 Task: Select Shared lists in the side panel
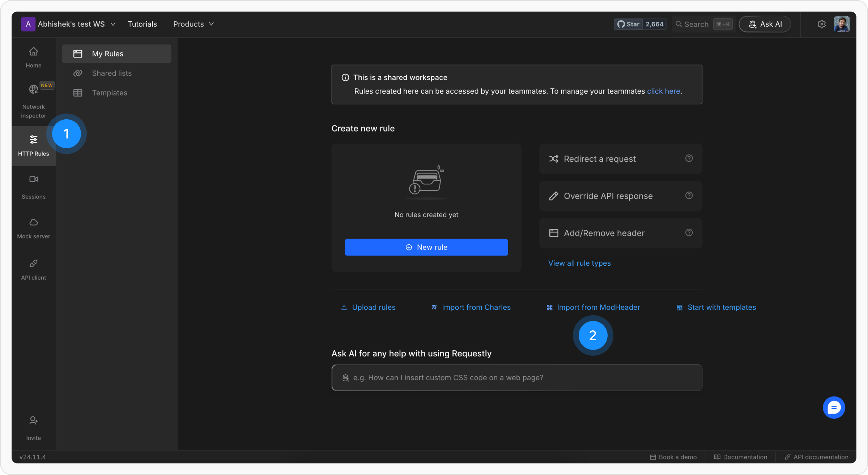111,73
